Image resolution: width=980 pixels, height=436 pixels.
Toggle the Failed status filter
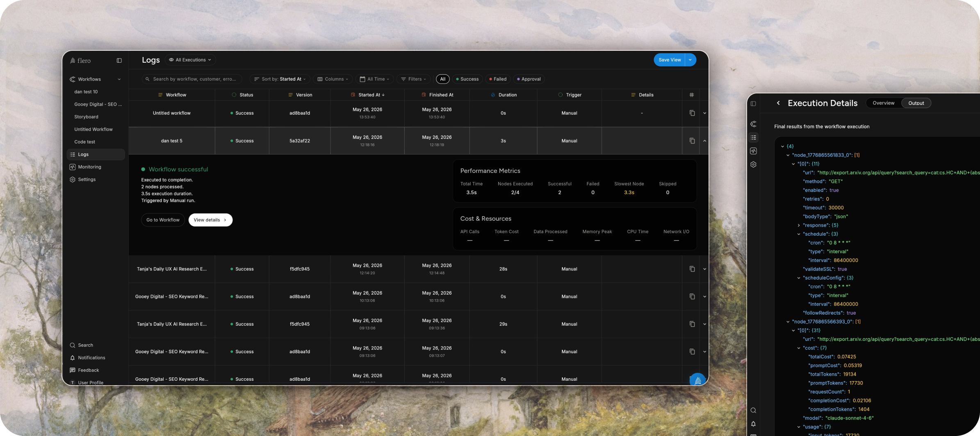pos(498,79)
